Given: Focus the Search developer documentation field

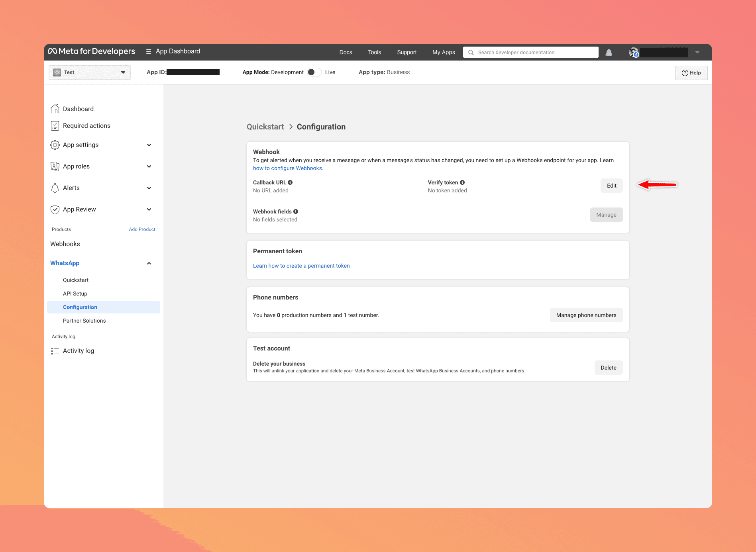Looking at the screenshot, I should (531, 52).
